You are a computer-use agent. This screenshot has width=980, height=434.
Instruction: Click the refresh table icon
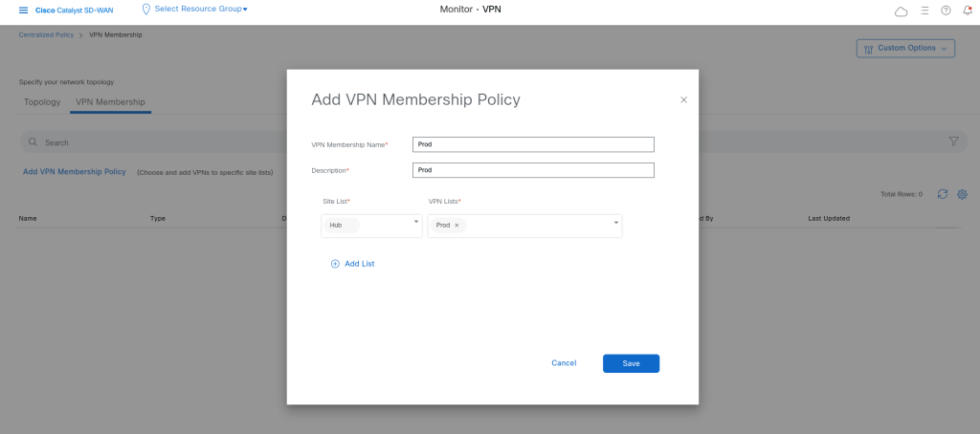click(943, 194)
